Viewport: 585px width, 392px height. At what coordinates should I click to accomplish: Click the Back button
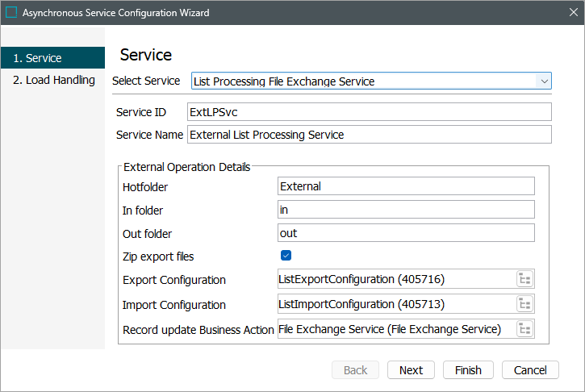355,370
